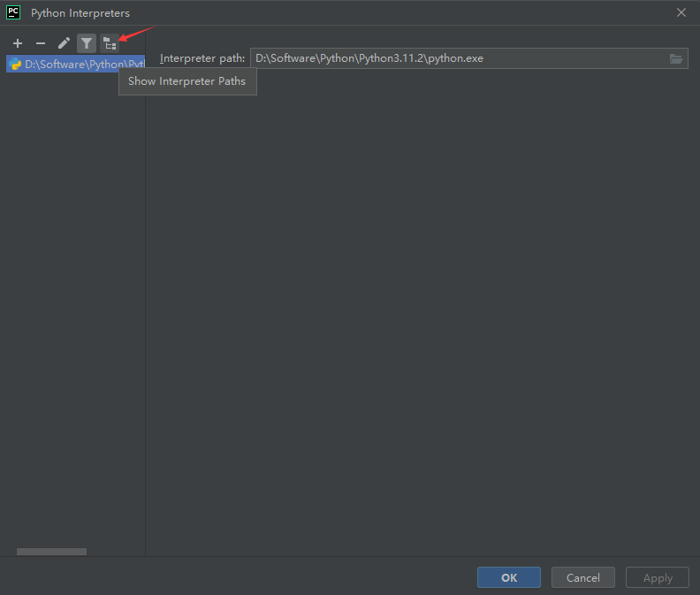Click the Show Interpreter Paths tooltip
The image size is (700, 595).
click(187, 81)
